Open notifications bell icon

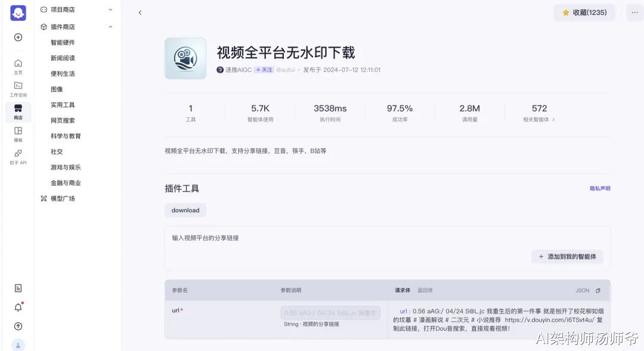(x=18, y=307)
